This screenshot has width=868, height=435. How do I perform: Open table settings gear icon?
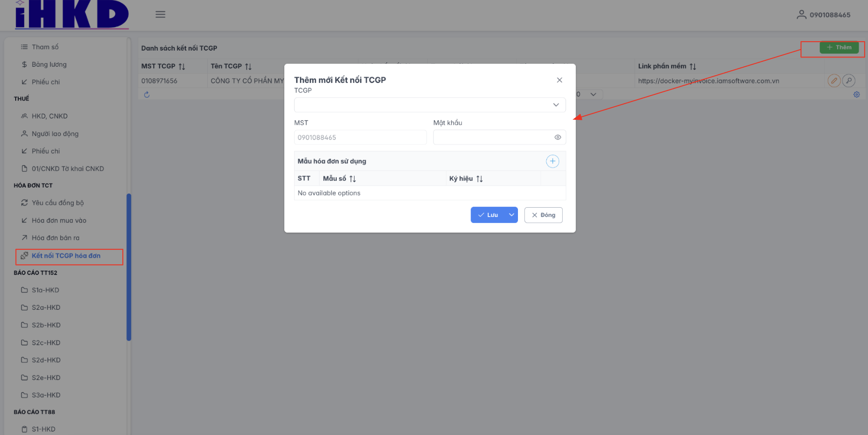(856, 95)
